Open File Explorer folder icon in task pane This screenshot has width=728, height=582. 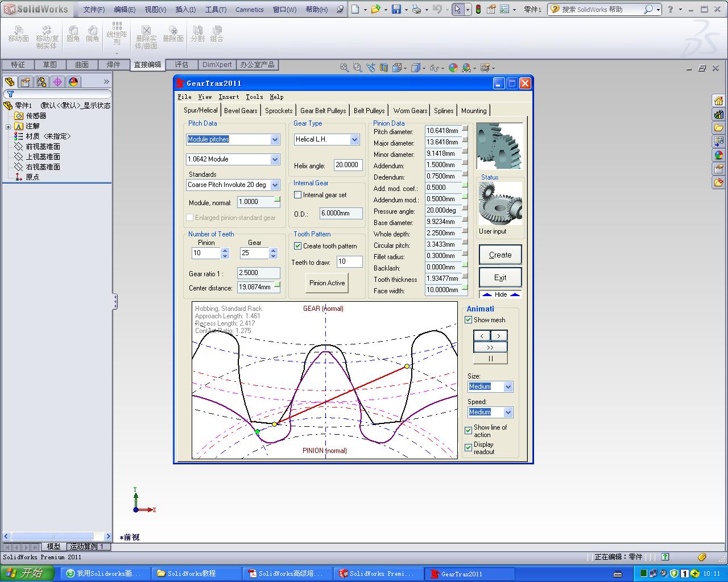coord(719,128)
